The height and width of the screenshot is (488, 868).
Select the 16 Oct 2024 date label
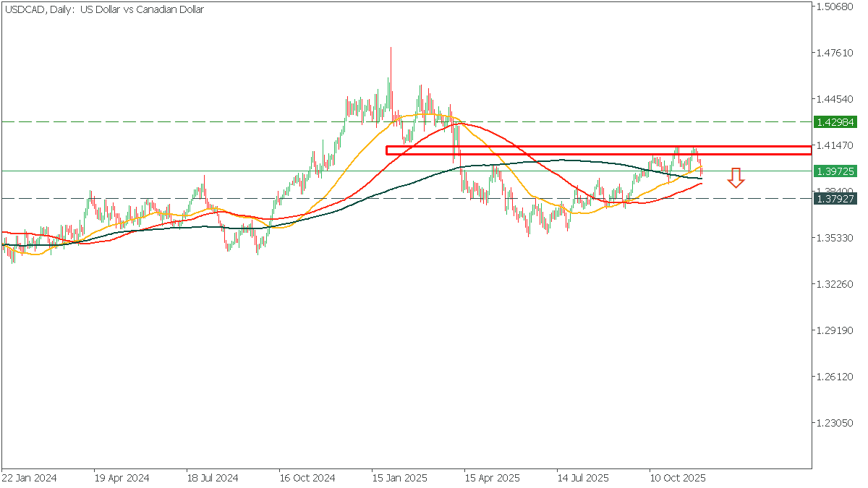(307, 479)
